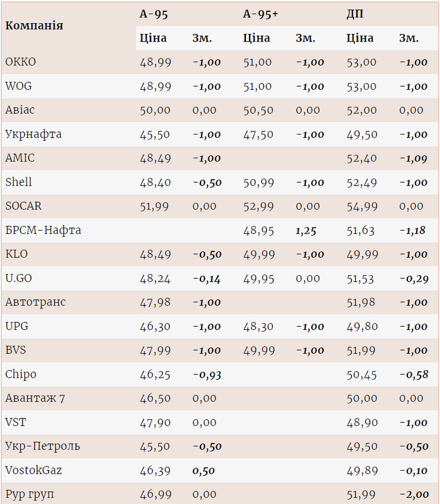Screen dimensions: 440x504
Task: Select БРСМ-Нафта's 1,25 price change value
Action: pyautogui.click(x=305, y=231)
